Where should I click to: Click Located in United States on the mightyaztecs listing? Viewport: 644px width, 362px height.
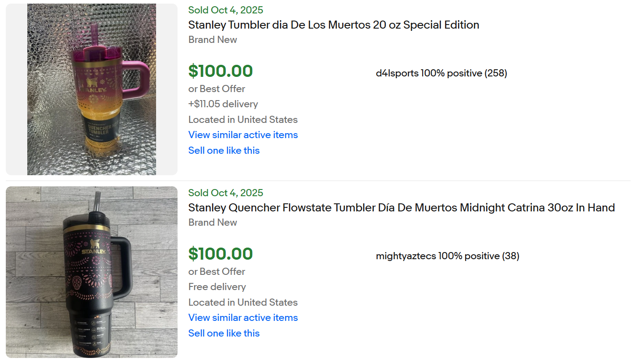(x=243, y=303)
